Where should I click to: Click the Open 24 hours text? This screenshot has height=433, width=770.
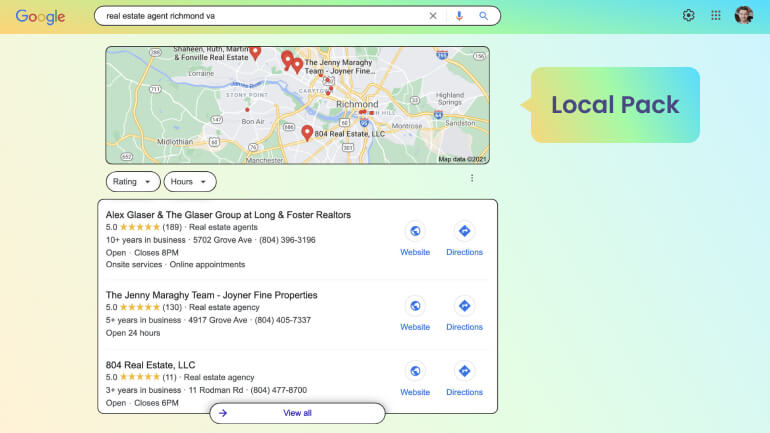[x=133, y=333]
